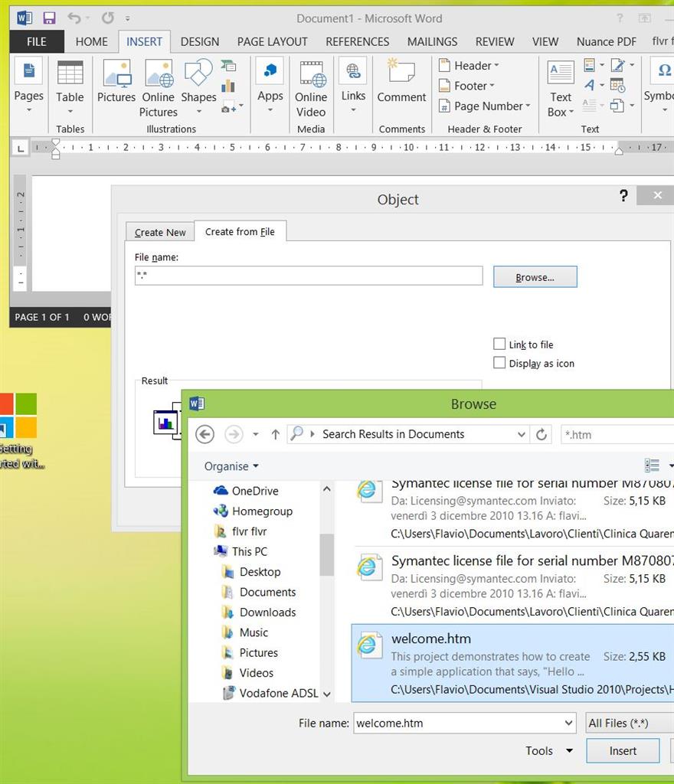674x784 pixels.
Task: Open Online Pictures search
Action: (x=159, y=89)
